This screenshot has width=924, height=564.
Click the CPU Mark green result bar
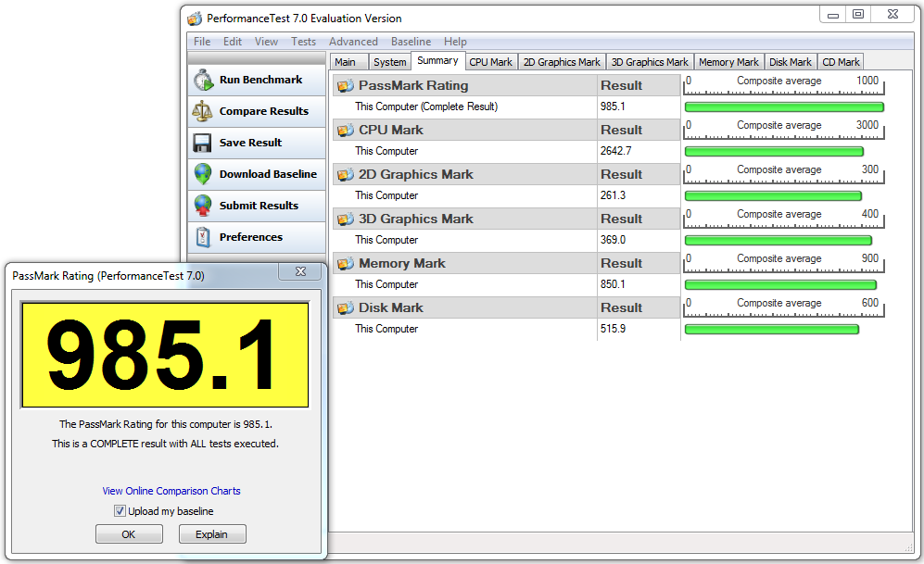point(774,151)
